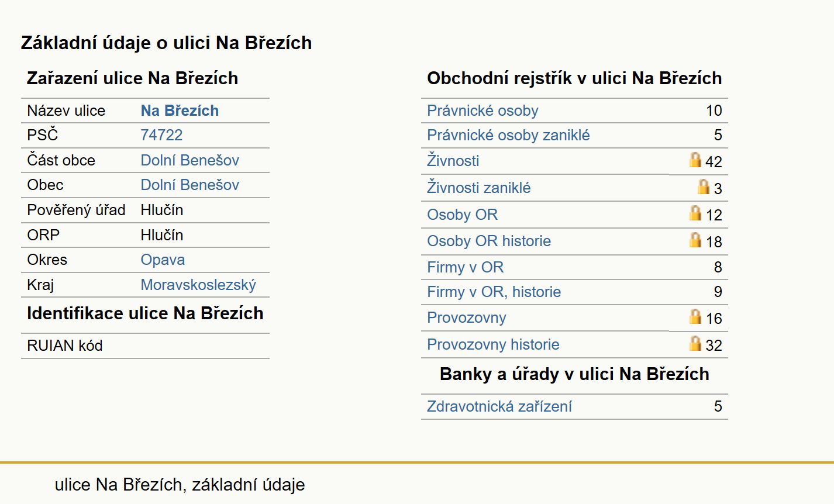Open the Opava district link

[x=163, y=260]
